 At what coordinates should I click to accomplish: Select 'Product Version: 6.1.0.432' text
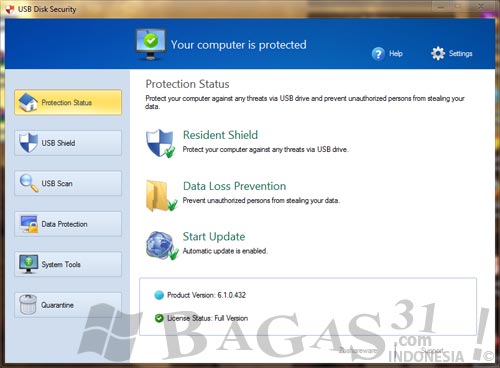206,295
